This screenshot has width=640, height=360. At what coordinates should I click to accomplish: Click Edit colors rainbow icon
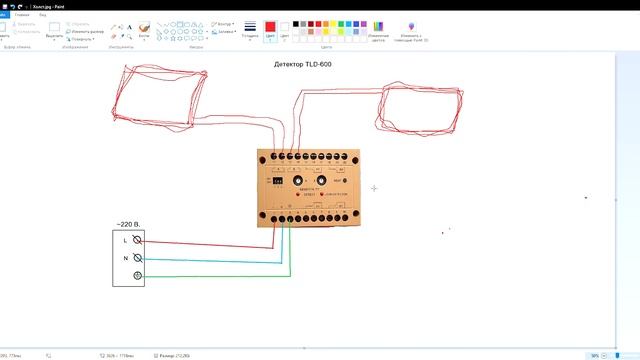[x=378, y=27]
